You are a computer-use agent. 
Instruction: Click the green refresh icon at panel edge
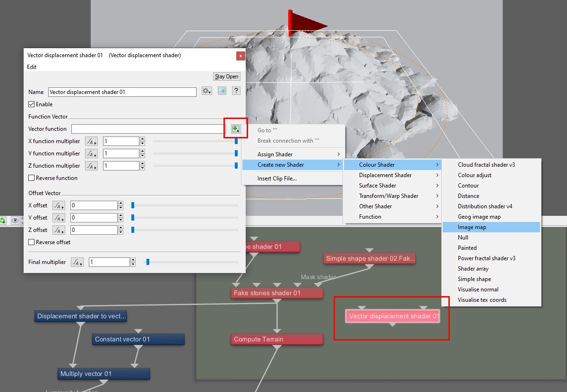(2, 221)
